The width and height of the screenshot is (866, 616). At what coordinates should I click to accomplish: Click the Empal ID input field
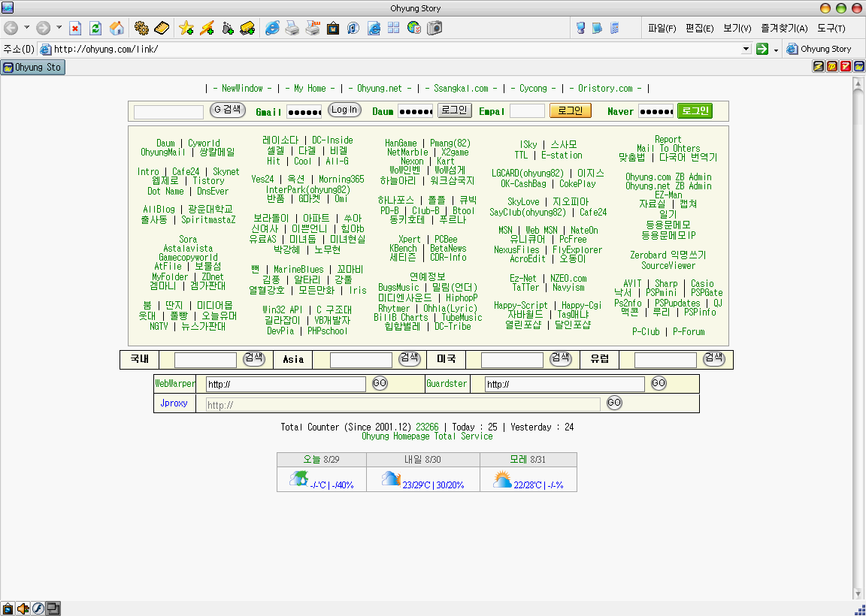click(x=527, y=111)
